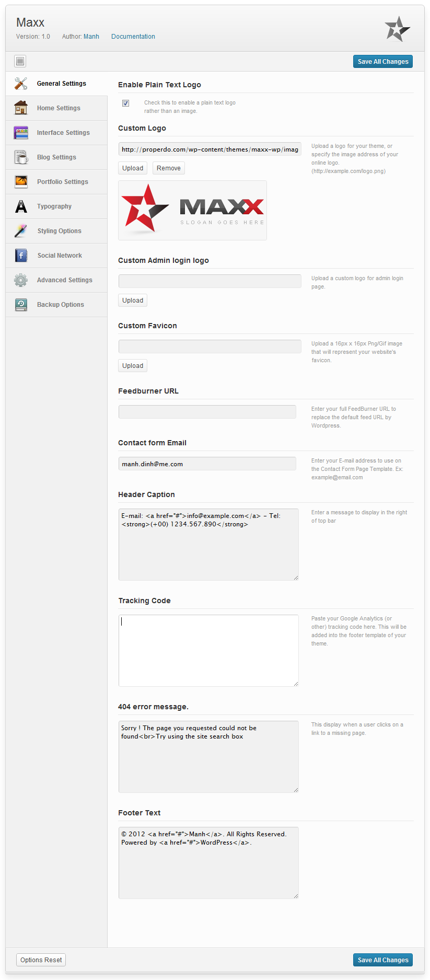Image resolution: width=430 pixels, height=980 pixels.
Task: Click the expand-all options icon in toolbar
Action: (x=20, y=62)
